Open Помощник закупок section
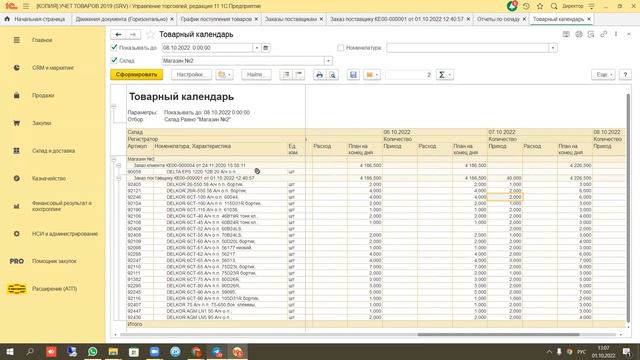Screen dimensions: 640x360 [x=54, y=261]
